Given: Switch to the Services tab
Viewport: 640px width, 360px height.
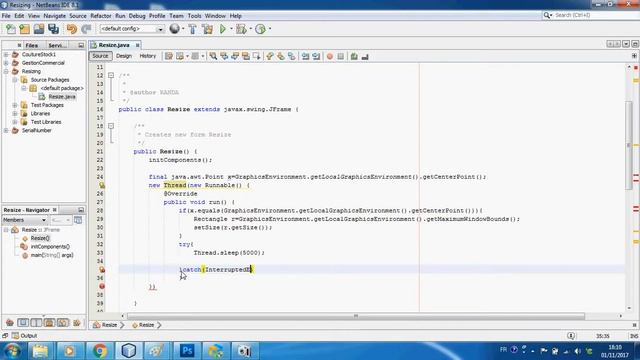Looking at the screenshot, I should pyautogui.click(x=57, y=45).
